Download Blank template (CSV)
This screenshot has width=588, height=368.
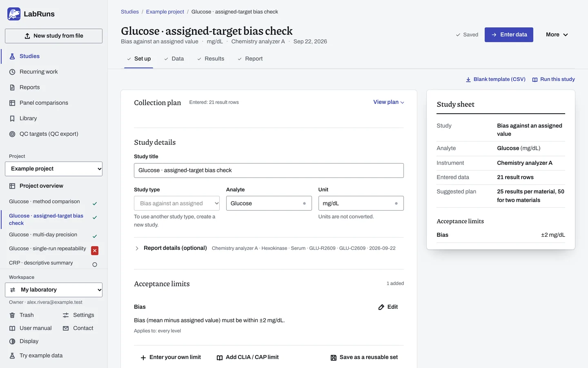coord(496,79)
